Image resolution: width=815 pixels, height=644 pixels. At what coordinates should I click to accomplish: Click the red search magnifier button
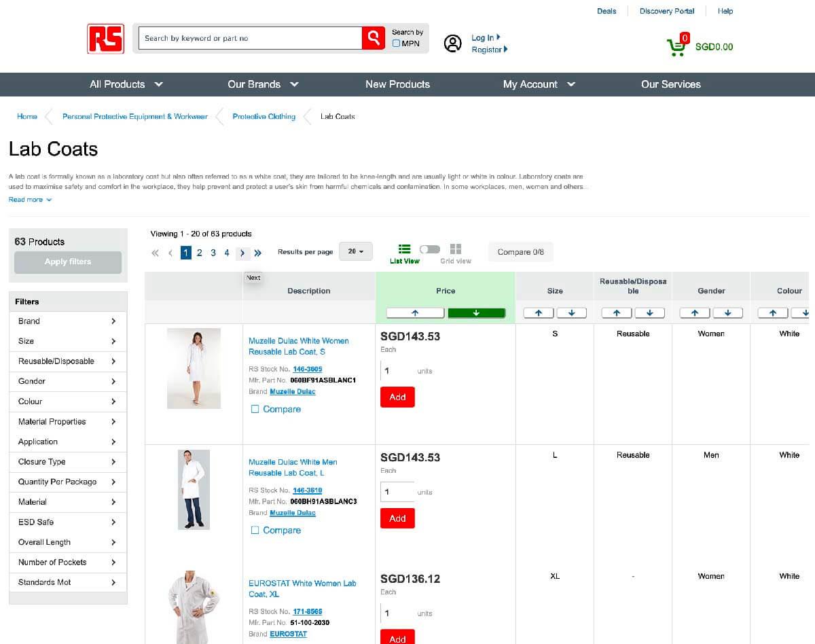[x=373, y=38]
